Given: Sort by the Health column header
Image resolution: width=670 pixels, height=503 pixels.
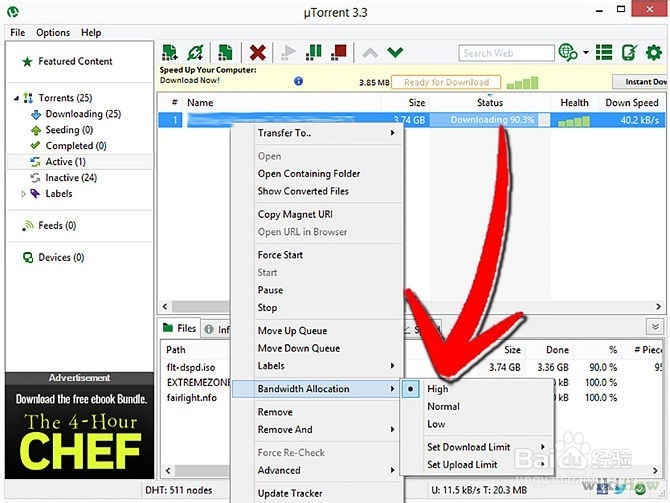Looking at the screenshot, I should 574,103.
